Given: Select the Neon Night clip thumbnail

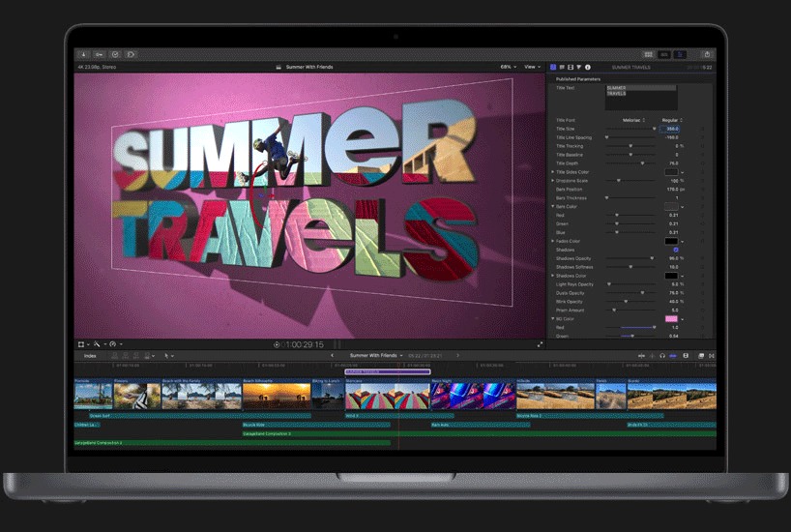Looking at the screenshot, I should click(x=454, y=395).
